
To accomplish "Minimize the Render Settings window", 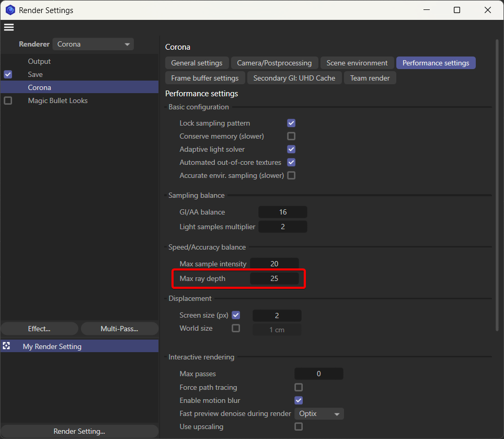I will (427, 10).
